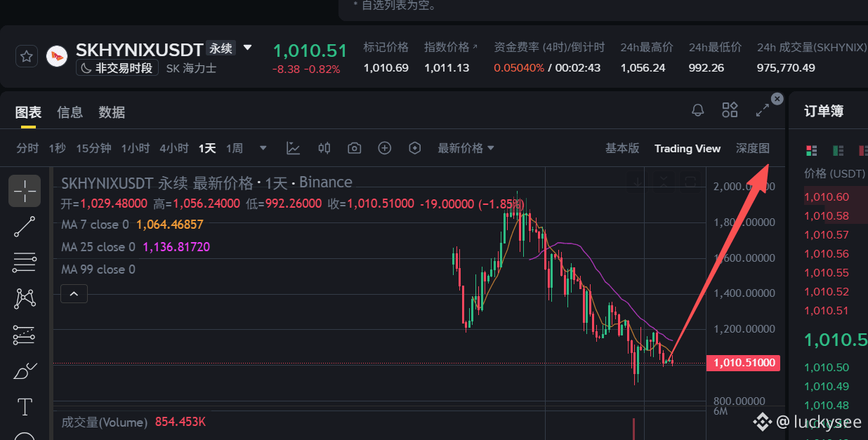Viewport: 868px width, 440px height.
Task: Expand more time intervals dropdown after 1周
Action: point(263,148)
